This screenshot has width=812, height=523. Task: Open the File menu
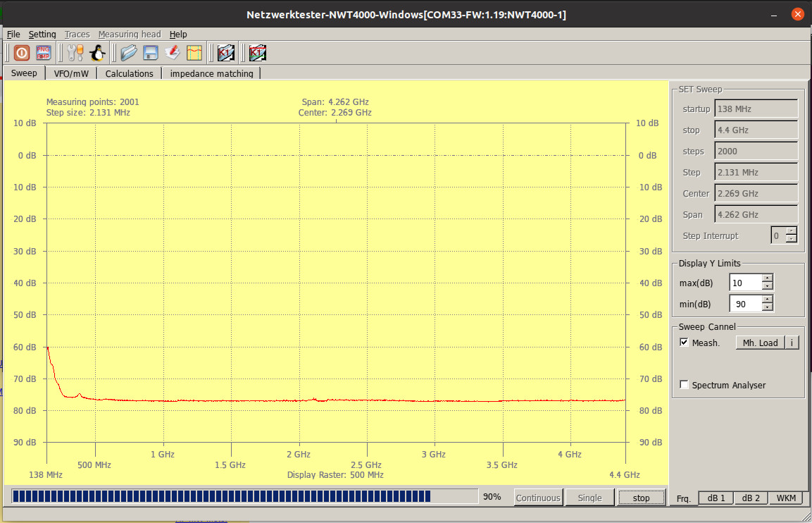point(13,35)
